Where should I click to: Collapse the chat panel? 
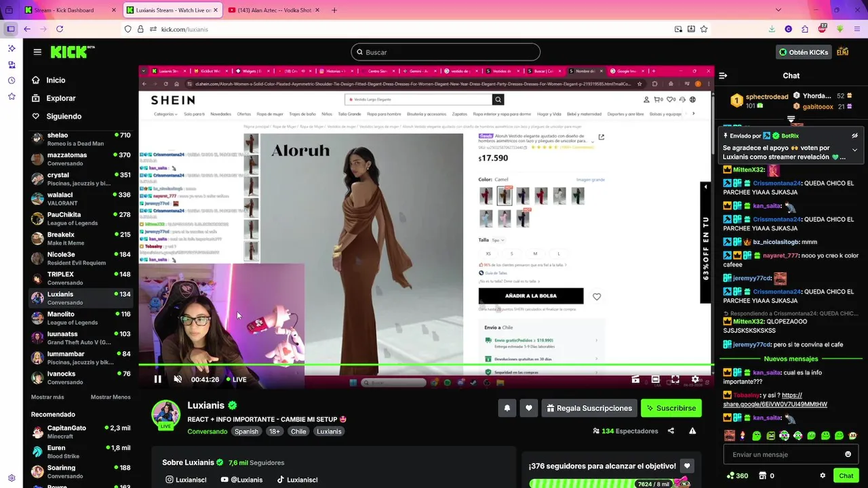tap(723, 76)
